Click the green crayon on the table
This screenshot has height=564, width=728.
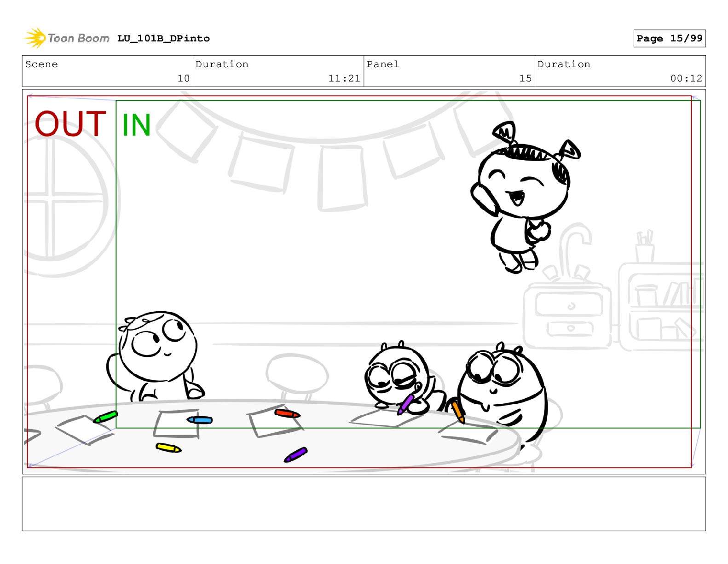(x=106, y=417)
